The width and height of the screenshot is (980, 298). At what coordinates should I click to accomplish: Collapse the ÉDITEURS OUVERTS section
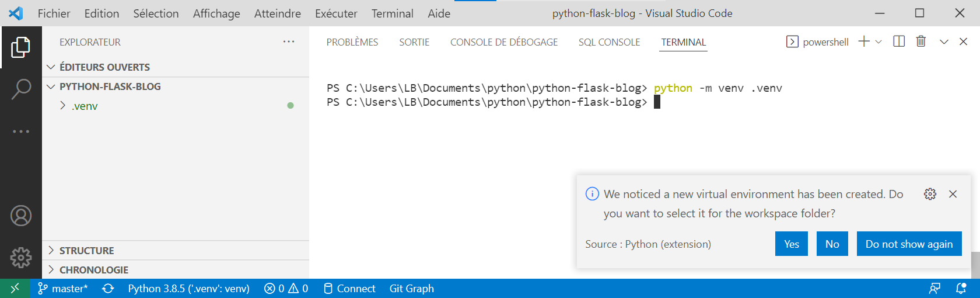104,67
